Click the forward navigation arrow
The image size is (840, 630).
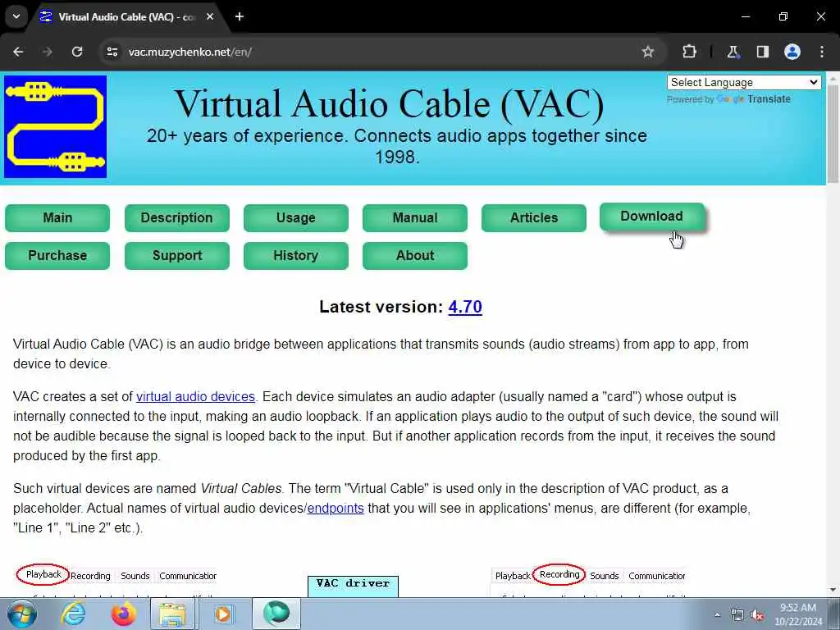(47, 52)
